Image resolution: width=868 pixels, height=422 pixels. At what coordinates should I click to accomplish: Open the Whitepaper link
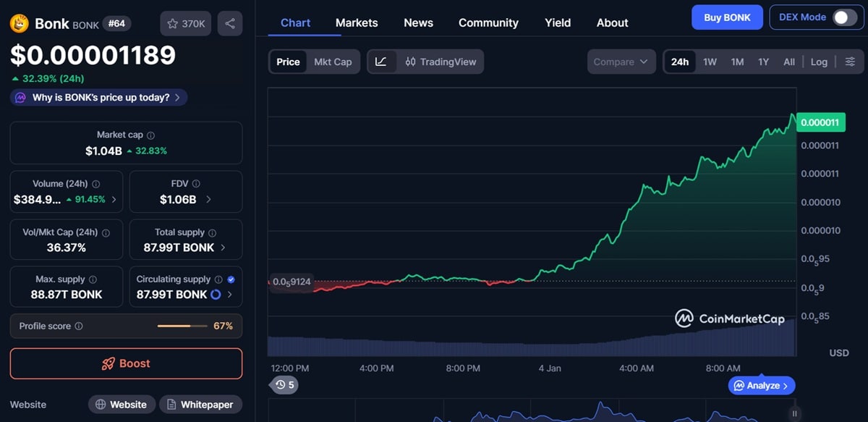(x=200, y=404)
